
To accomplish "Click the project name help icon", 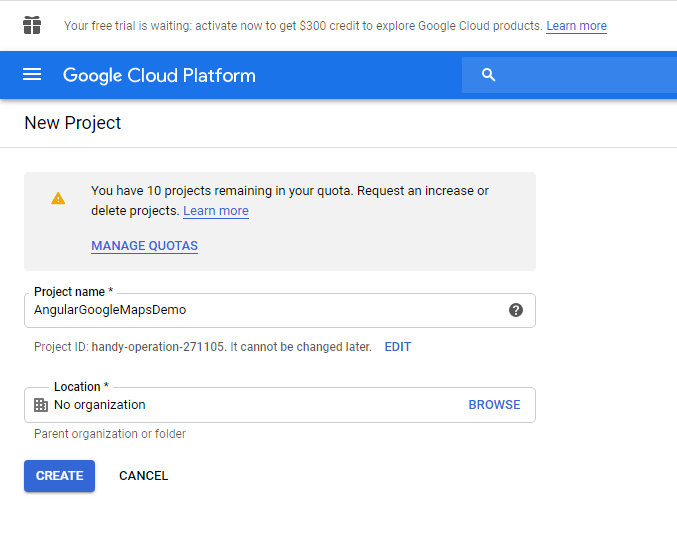I will pos(515,310).
